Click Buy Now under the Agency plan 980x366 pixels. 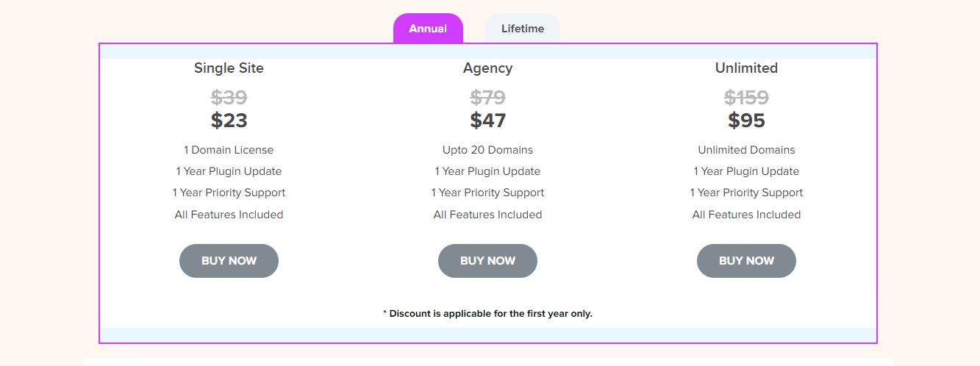pyautogui.click(x=487, y=261)
